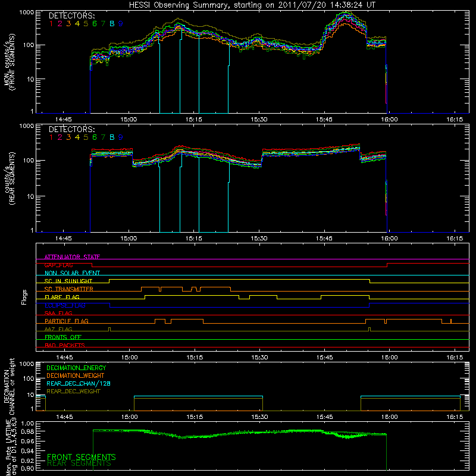Click the 'MON. counts/s (FRONT SEGMENTS)' axis title

pos(9,62)
